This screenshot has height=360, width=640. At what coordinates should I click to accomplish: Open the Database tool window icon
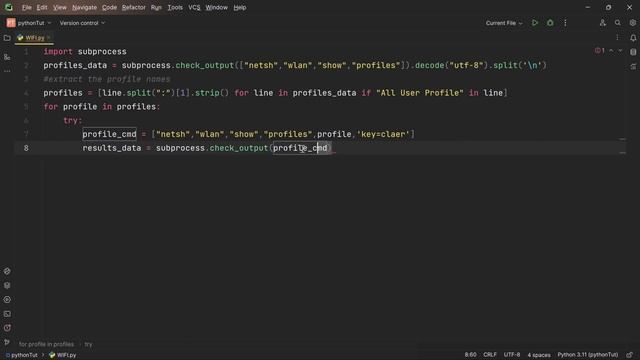pos(633,52)
